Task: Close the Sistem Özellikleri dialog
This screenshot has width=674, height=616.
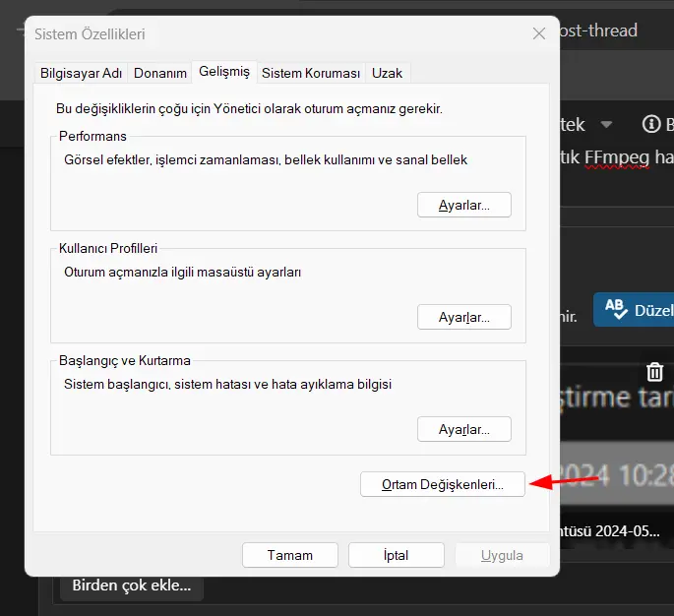Action: point(538,33)
